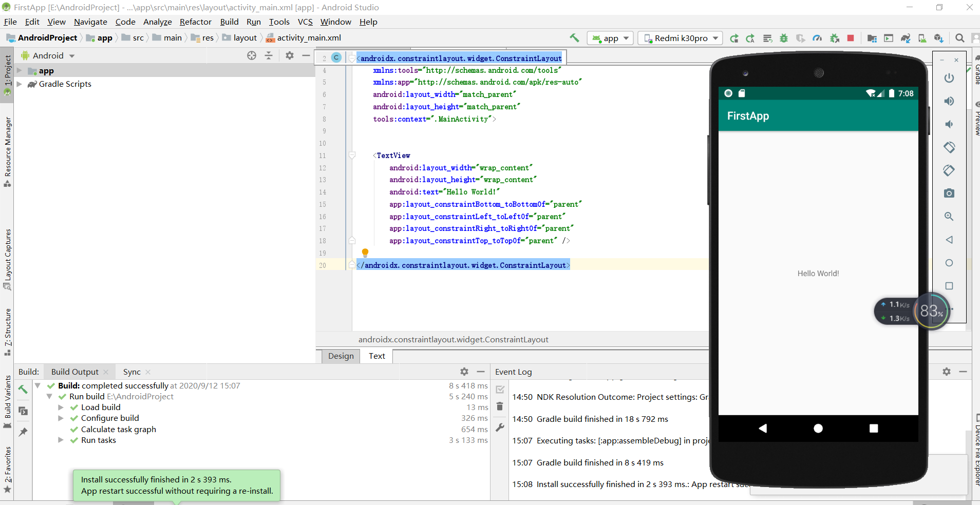Click Hello World text on phone screen

[818, 274]
